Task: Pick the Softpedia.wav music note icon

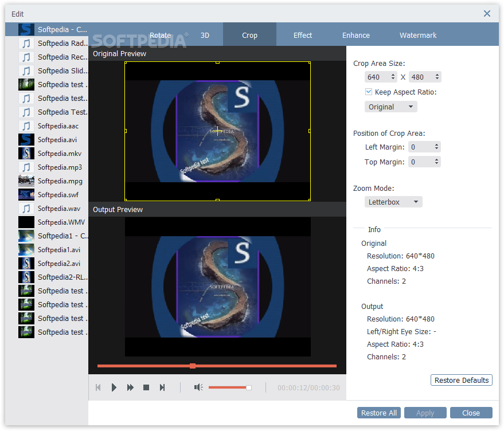Action: [x=26, y=209]
